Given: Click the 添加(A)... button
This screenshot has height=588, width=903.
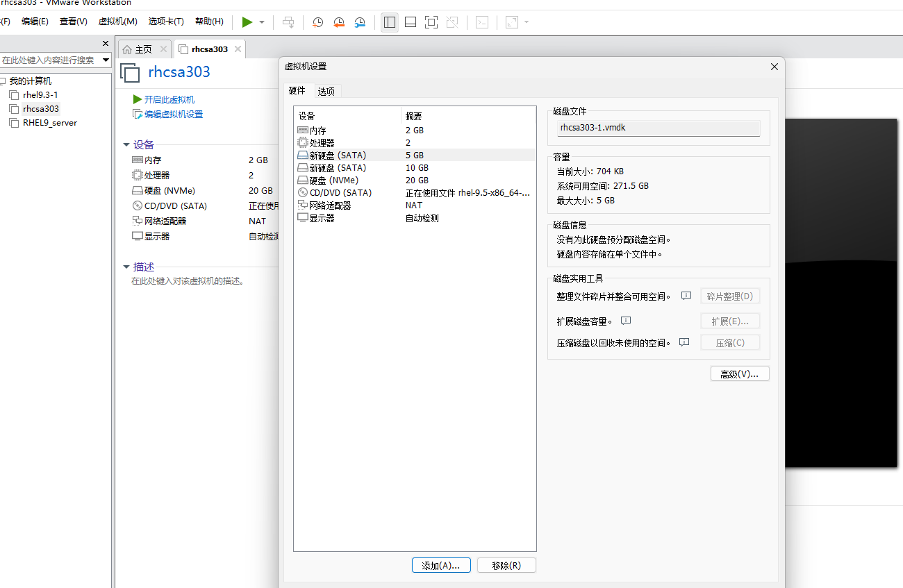Looking at the screenshot, I should click(441, 566).
